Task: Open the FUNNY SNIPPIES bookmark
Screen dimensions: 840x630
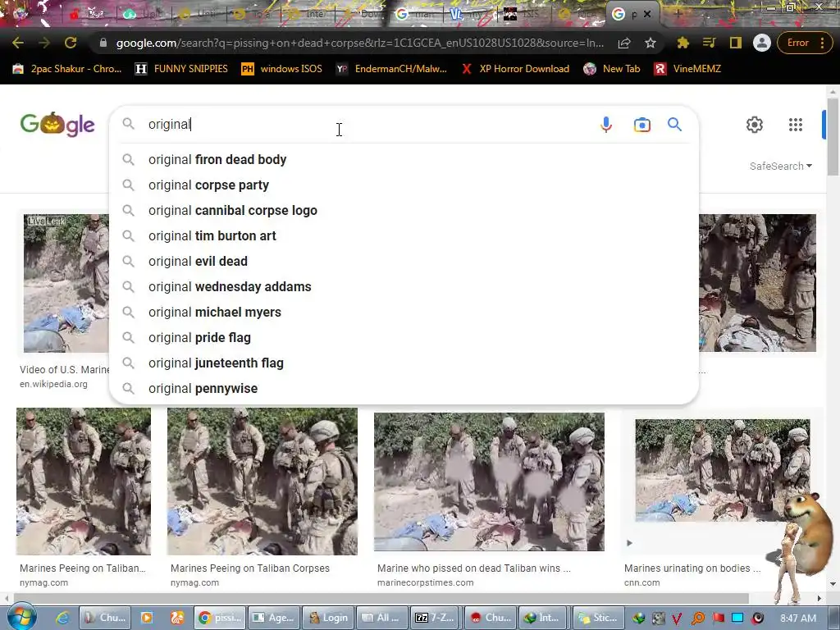Action: [x=181, y=69]
